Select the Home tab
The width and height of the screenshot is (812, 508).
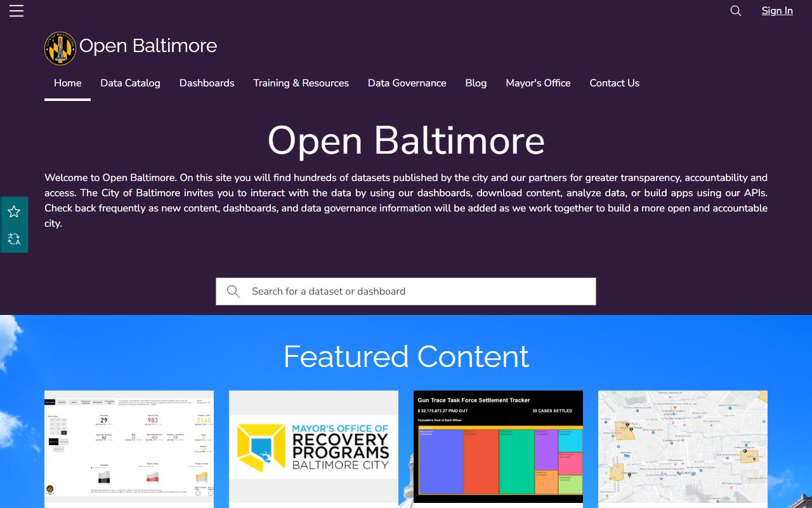[68, 83]
